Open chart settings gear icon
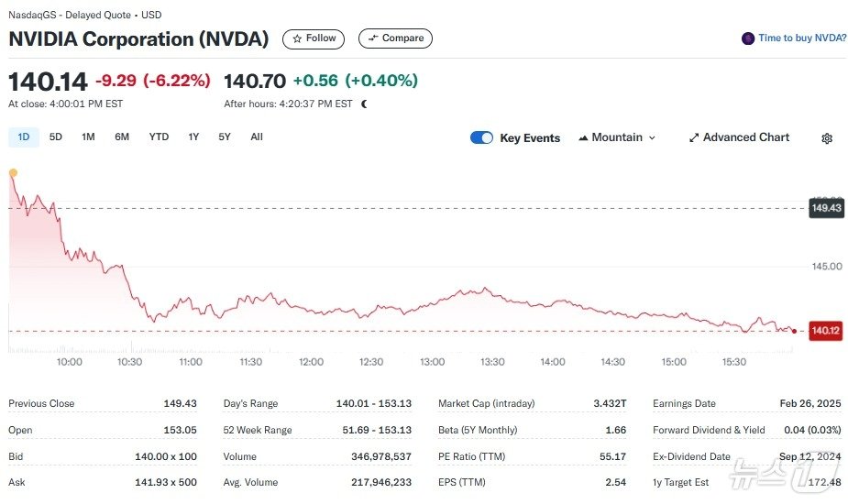The height and width of the screenshot is (504, 848). click(x=827, y=138)
